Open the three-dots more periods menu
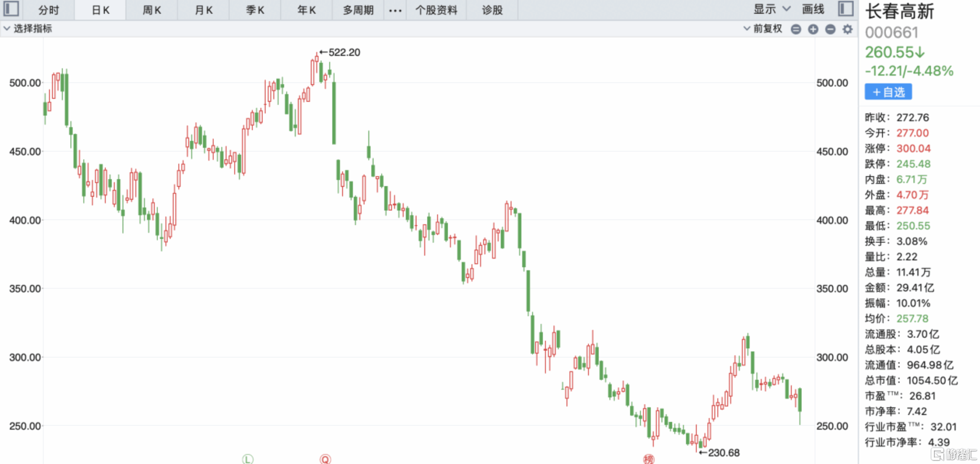This screenshot has width=980, height=464. tap(395, 10)
